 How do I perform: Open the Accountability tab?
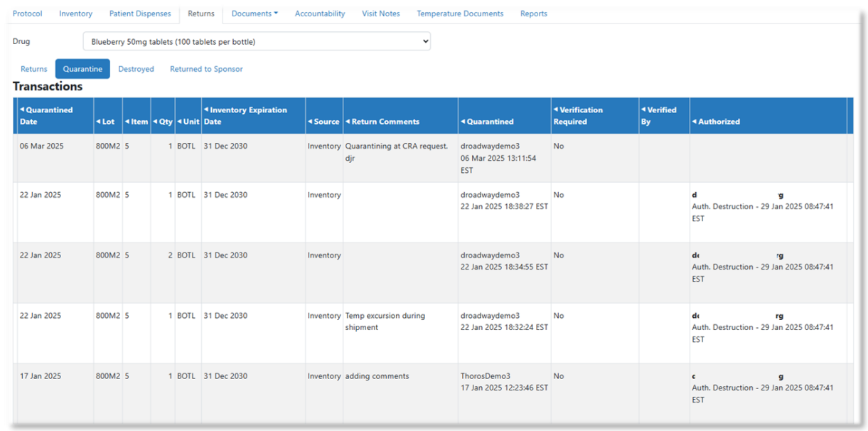coord(320,14)
